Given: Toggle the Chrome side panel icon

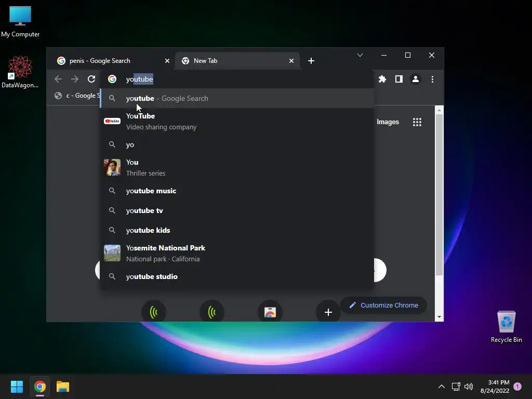Looking at the screenshot, I should pos(399,79).
